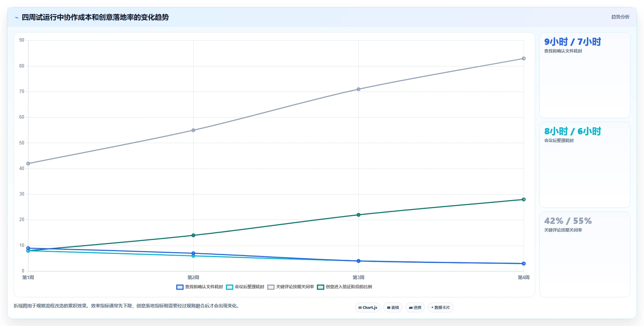
Task: Select green line point at 第3周 (22)
Action: point(358,215)
